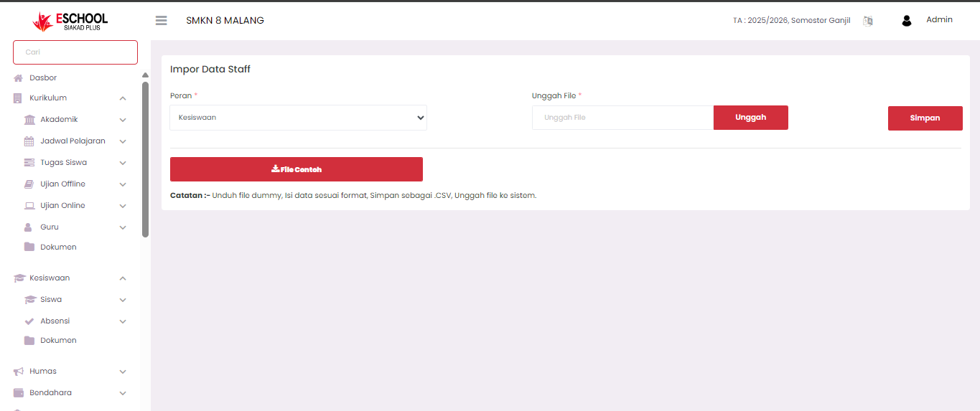The image size is (980, 411).
Task: Click the Admin user avatar icon
Action: point(906,21)
